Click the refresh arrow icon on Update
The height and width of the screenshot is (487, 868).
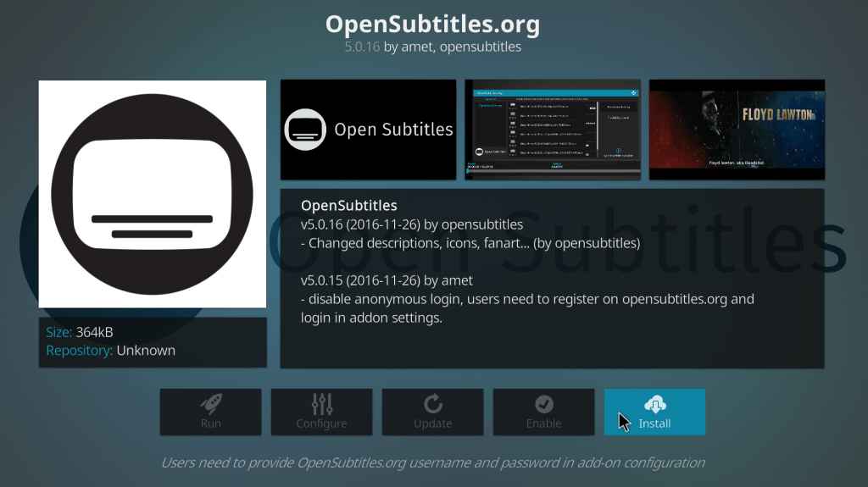433,404
